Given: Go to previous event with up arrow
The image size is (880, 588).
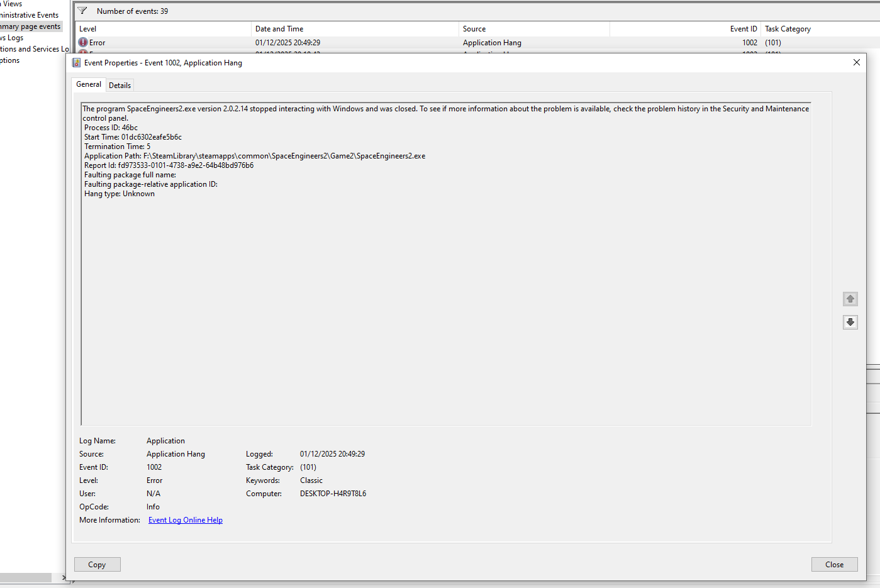Looking at the screenshot, I should coord(850,299).
